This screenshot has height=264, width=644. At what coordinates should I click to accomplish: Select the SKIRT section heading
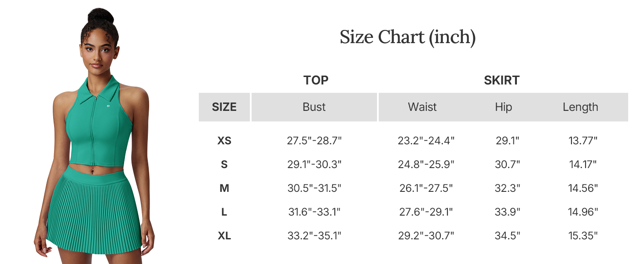coord(501,81)
